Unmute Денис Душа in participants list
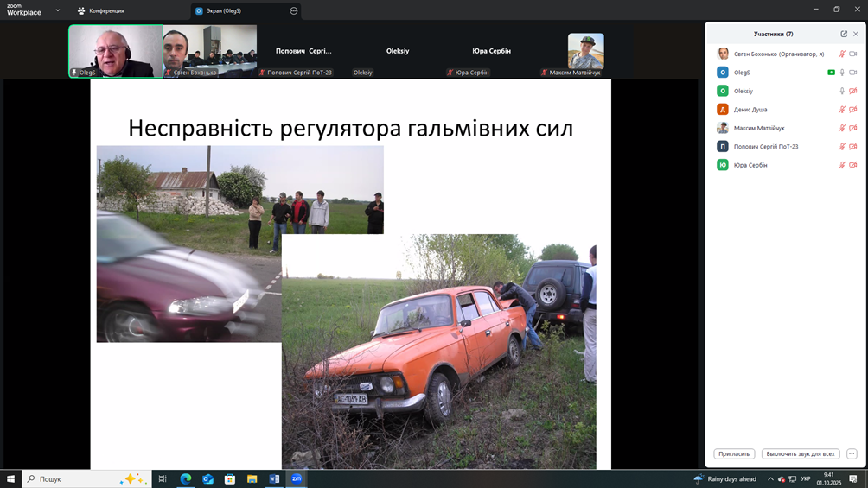Image resolution: width=868 pixels, height=488 pixels. [x=842, y=110]
